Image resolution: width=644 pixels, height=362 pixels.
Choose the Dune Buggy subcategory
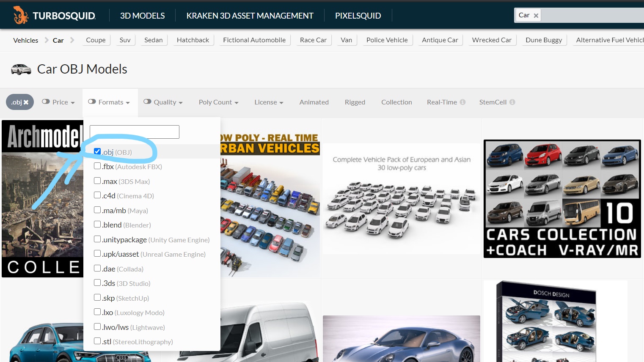pyautogui.click(x=544, y=40)
